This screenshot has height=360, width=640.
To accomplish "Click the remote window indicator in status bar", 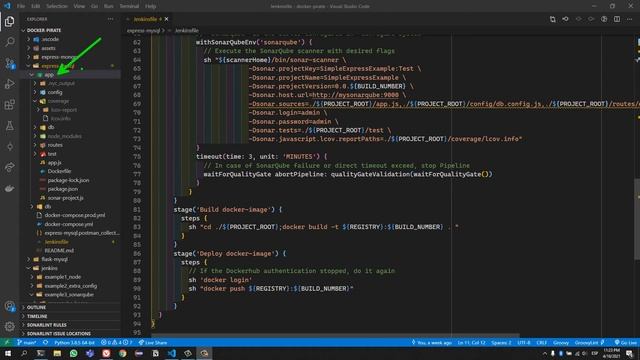I will coord(7,342).
